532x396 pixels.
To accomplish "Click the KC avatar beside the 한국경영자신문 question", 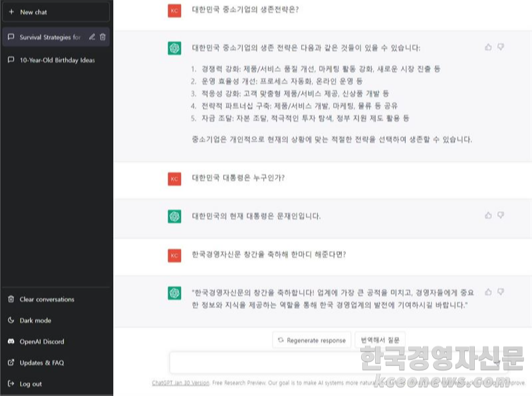I will 174,256.
